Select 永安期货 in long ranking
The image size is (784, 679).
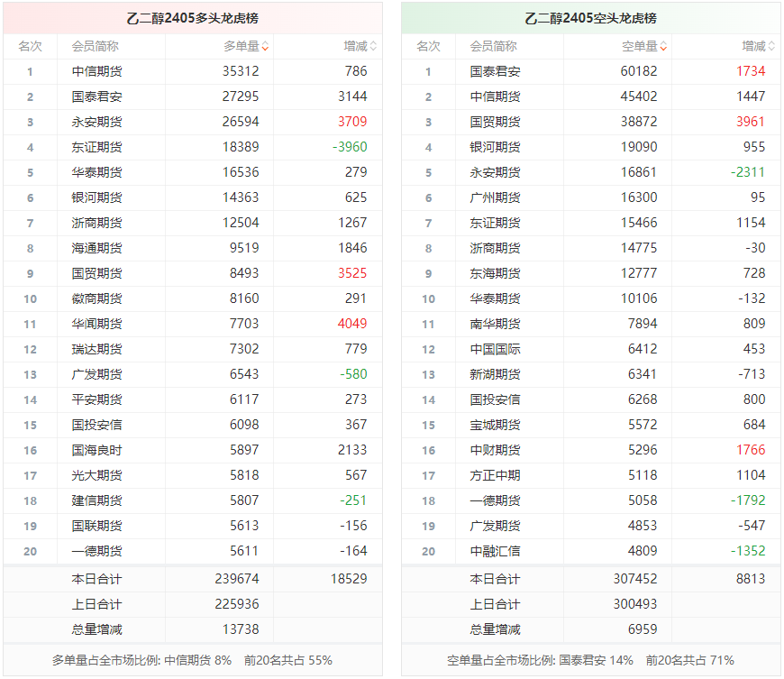(96, 122)
